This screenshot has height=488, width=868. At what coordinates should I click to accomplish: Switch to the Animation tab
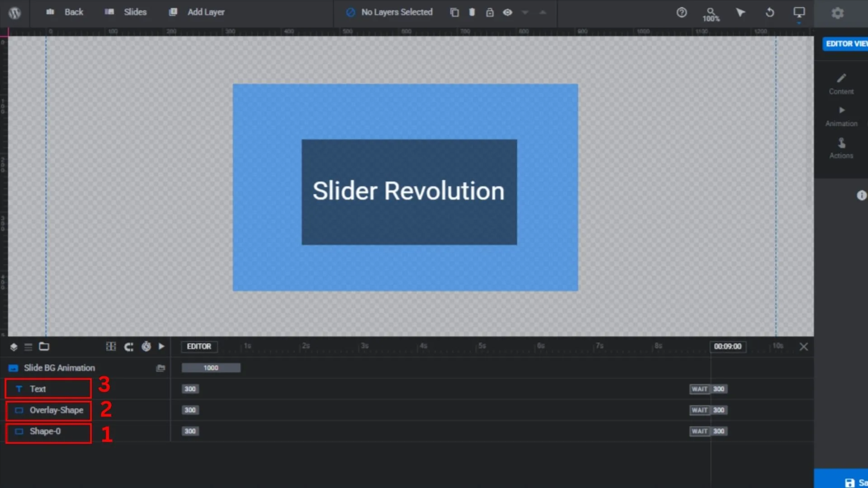(x=841, y=117)
